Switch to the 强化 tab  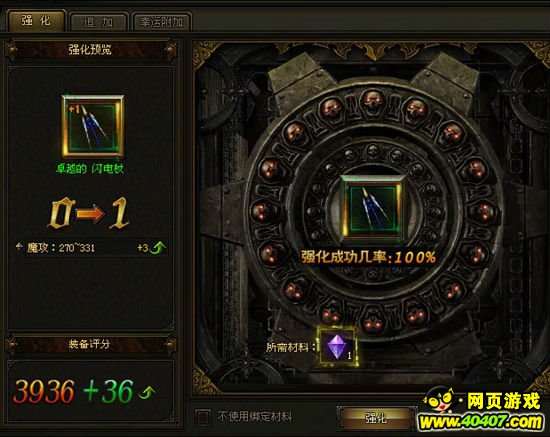36,21
